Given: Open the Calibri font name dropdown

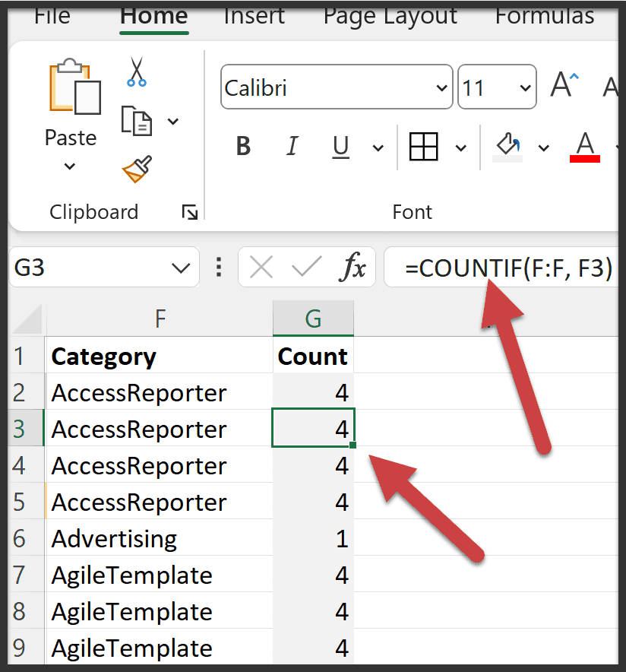Looking at the screenshot, I should click(442, 88).
